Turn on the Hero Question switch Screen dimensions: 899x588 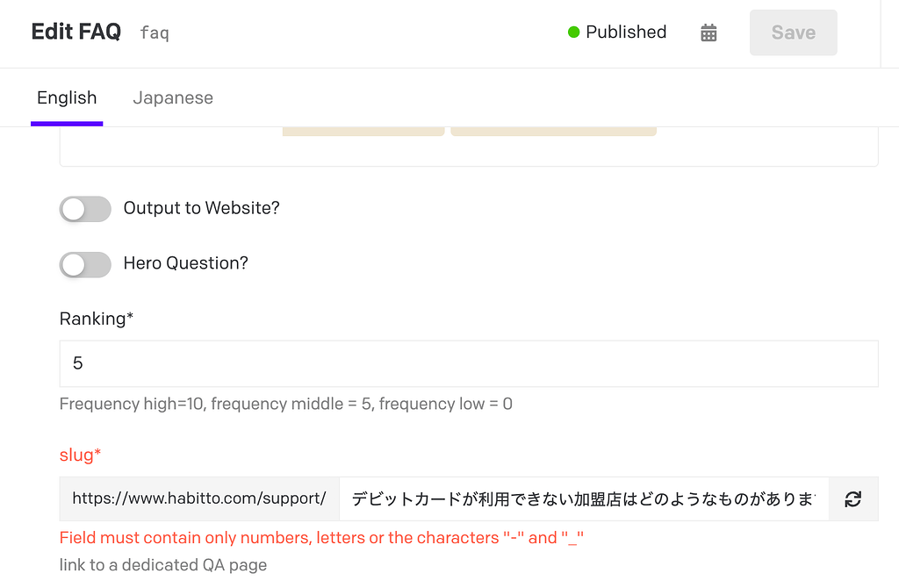pyautogui.click(x=84, y=264)
